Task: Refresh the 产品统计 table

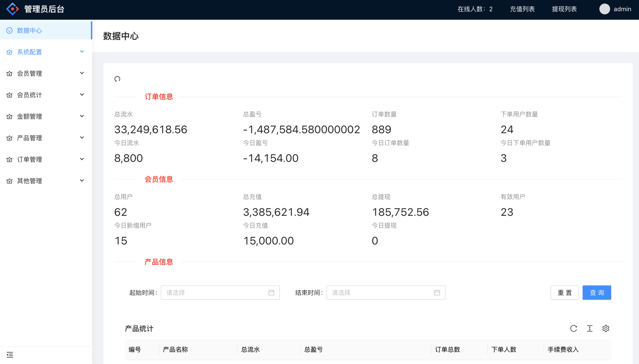Action: tap(574, 328)
